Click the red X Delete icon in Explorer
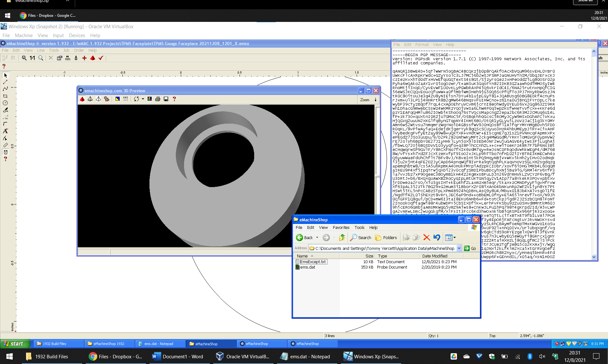The image size is (608, 364). 426,237
